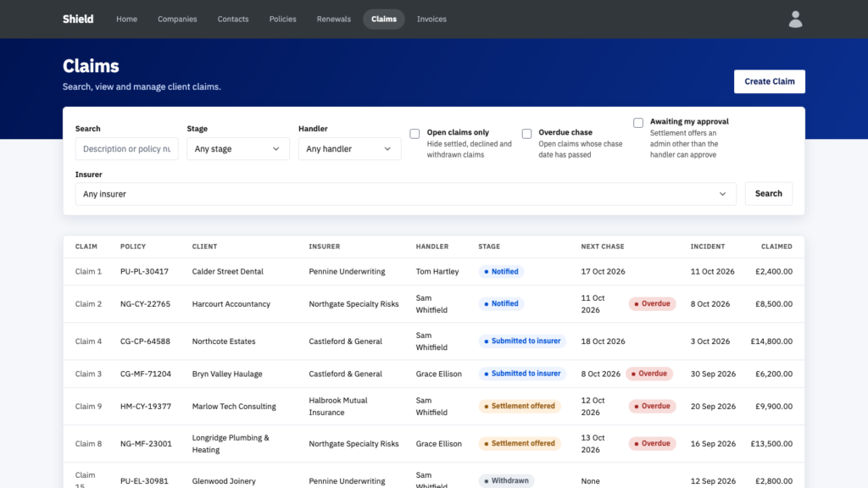Viewport: 868px width, 488px height.
Task: Click the Create Claim button
Action: [x=770, y=81]
